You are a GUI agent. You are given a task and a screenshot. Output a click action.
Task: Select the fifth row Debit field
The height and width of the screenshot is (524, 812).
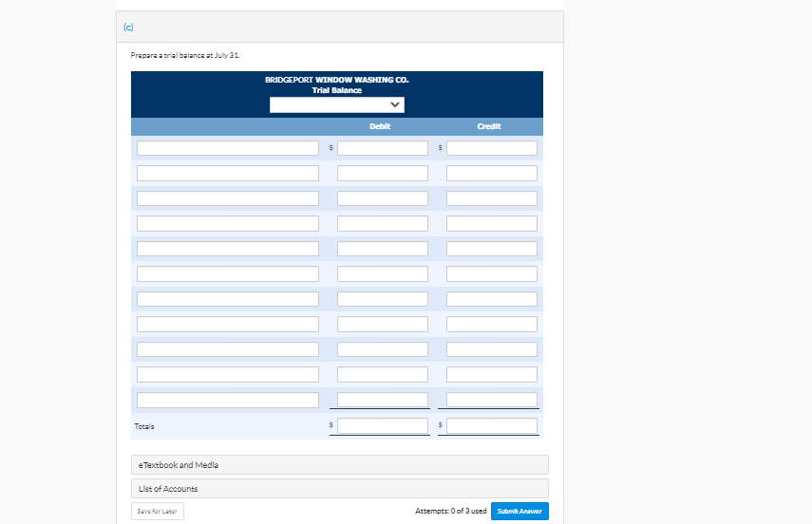383,249
